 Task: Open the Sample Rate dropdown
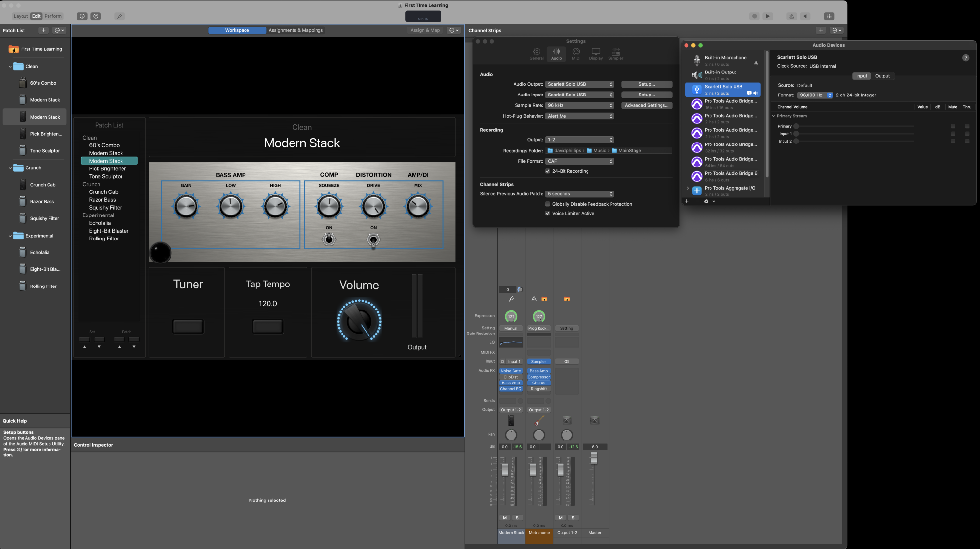[x=580, y=105]
